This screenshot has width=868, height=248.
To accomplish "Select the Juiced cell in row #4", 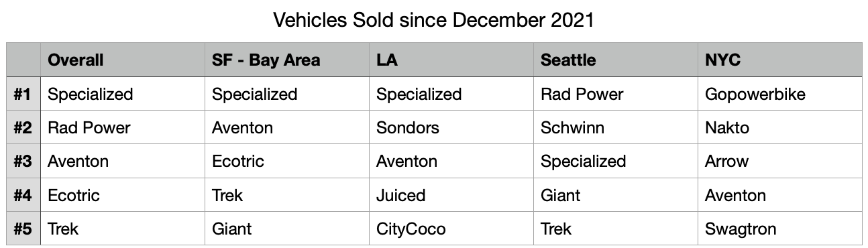I will click(451, 195).
